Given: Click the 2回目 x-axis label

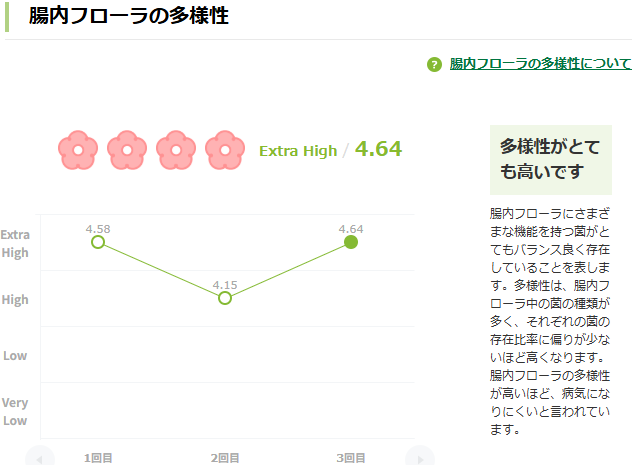Looking at the screenshot, I should point(225,458).
